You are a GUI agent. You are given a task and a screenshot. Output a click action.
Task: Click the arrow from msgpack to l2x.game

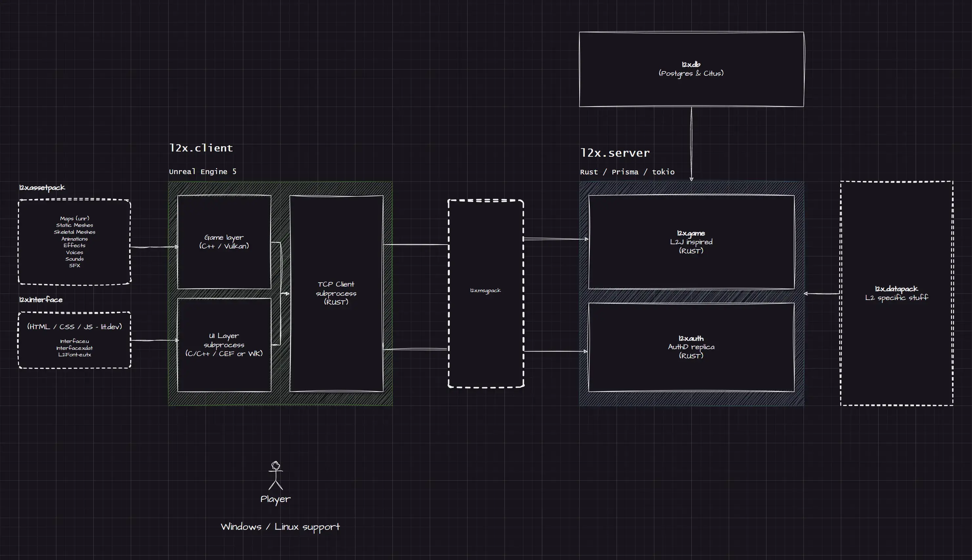556,239
